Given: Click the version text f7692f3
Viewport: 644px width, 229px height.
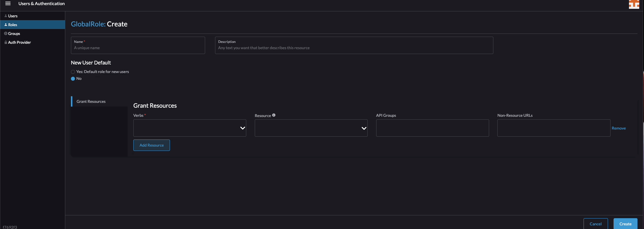Looking at the screenshot, I should coord(10,227).
